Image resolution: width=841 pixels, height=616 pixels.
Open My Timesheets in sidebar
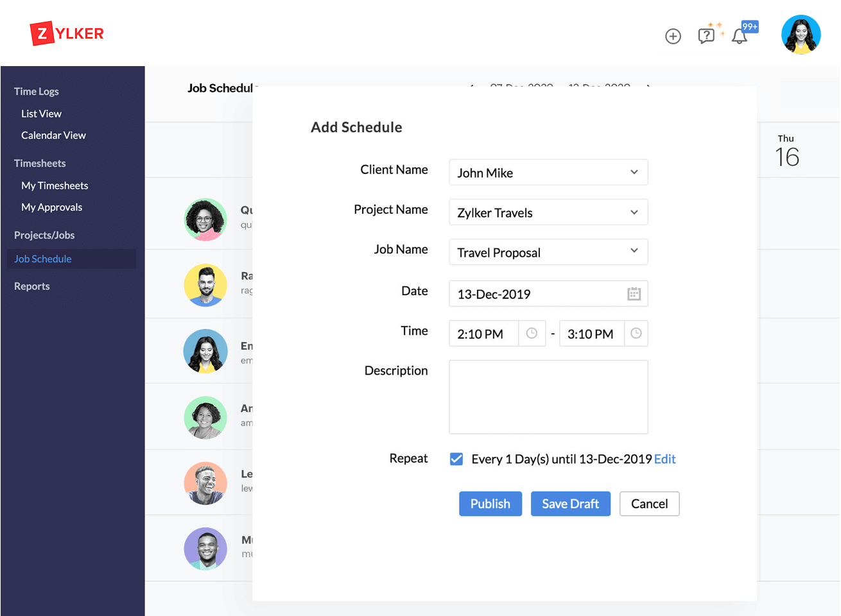click(x=55, y=185)
